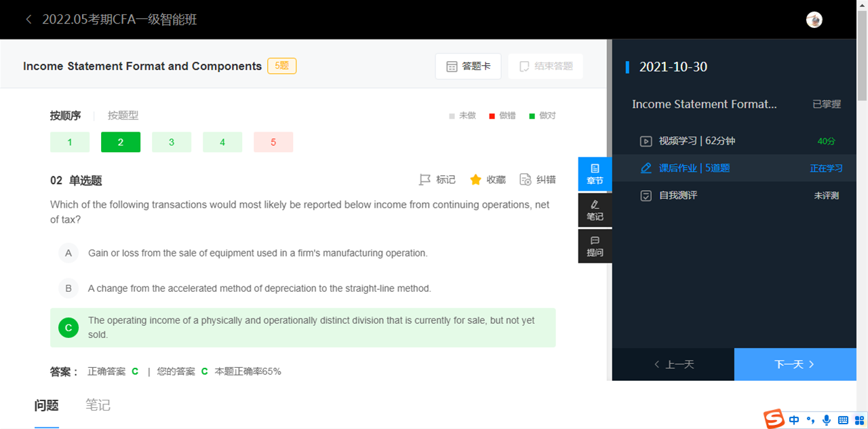Click the 未评测 status label
868x429 pixels.
pos(826,195)
